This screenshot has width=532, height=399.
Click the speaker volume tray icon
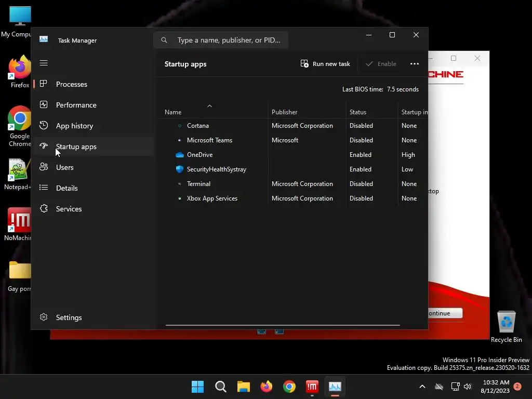tap(468, 387)
